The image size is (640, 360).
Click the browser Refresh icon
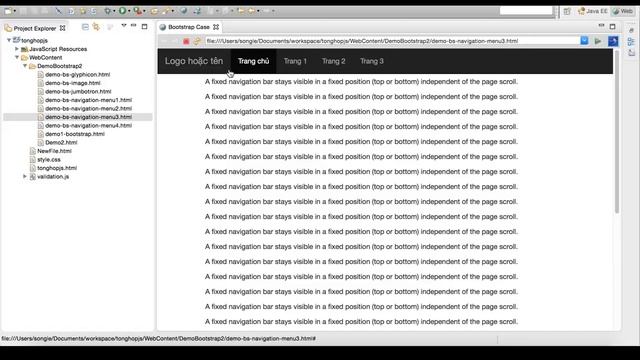point(197,41)
